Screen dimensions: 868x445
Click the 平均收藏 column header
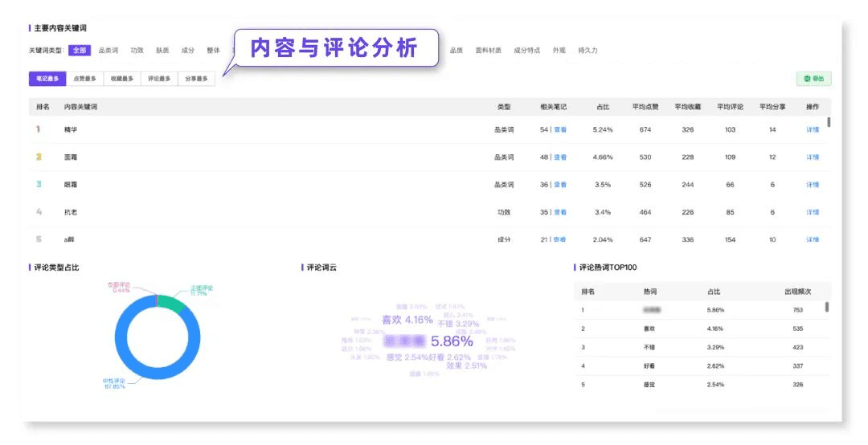pos(687,107)
